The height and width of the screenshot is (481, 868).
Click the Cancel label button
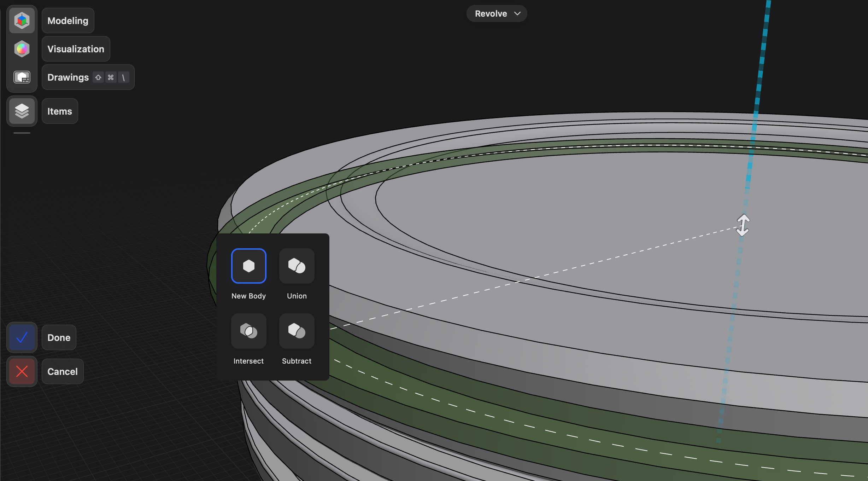[63, 371]
